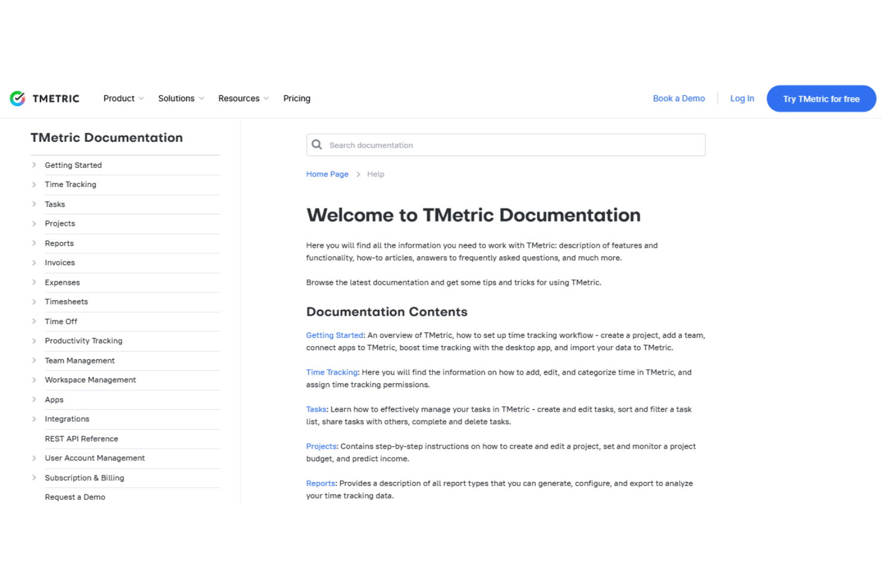Expand the Reports chevron in sidebar
Viewport: 882px width, 588px height.
click(34, 243)
